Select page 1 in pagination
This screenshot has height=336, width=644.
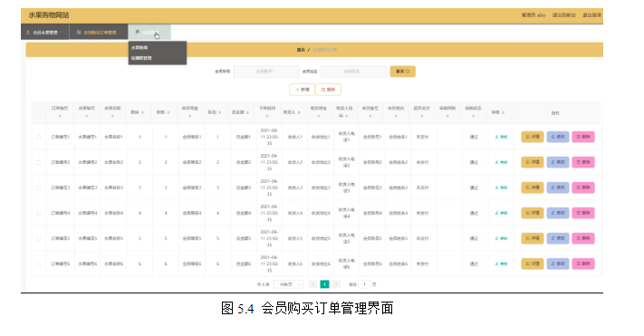point(324,284)
